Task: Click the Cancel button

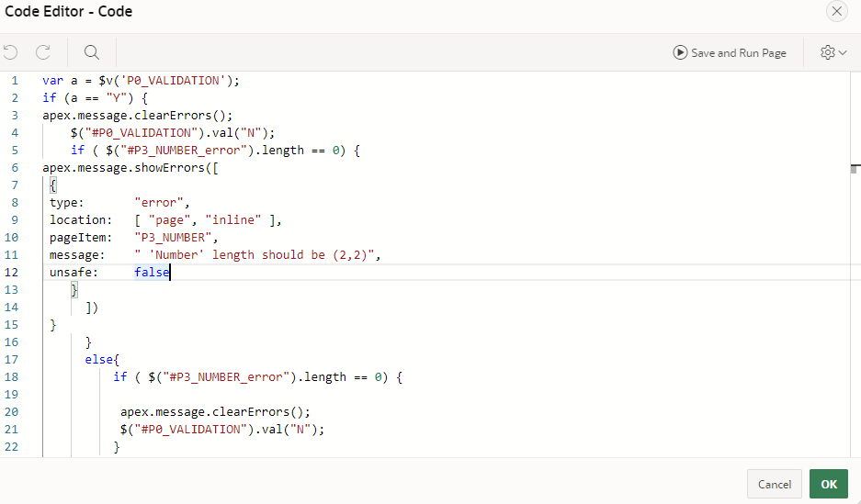Action: [x=775, y=484]
